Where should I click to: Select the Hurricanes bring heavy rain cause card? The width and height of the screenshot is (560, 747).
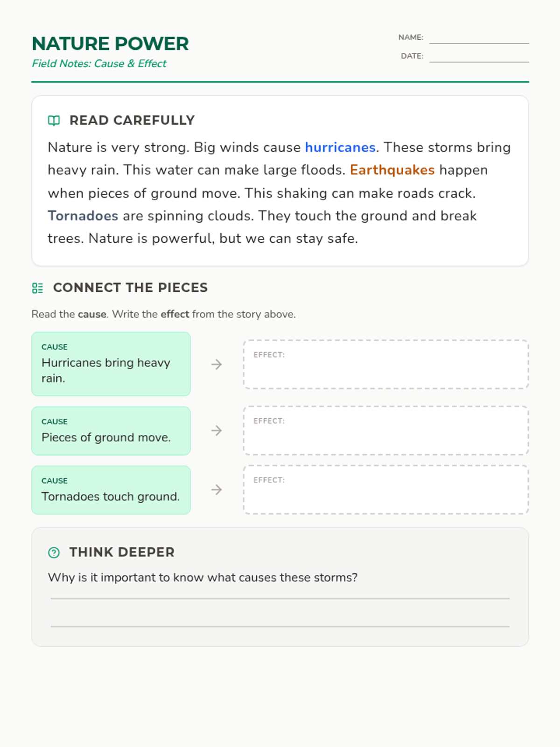[111, 364]
